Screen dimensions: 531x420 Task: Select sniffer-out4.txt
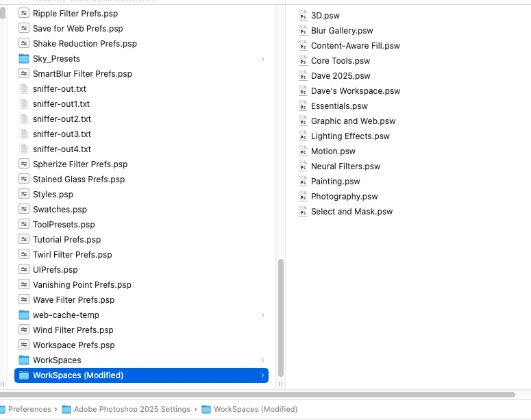(x=62, y=149)
